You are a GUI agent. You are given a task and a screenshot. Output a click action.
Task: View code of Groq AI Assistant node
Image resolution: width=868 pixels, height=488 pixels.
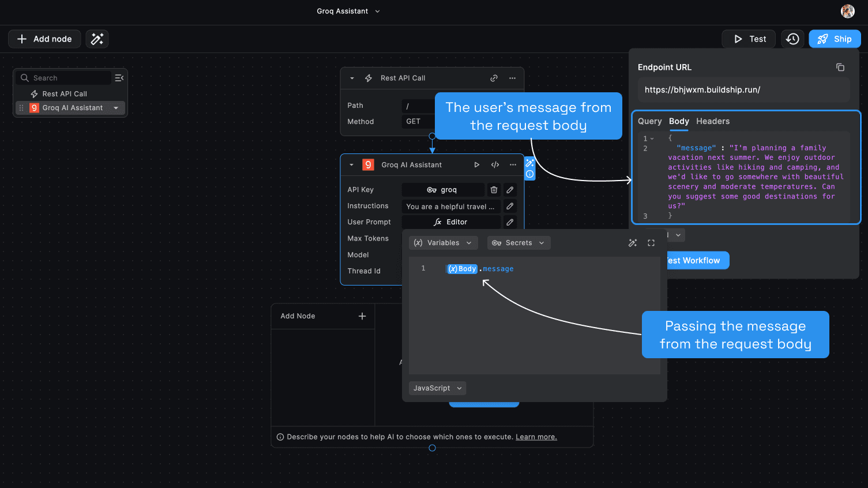495,165
